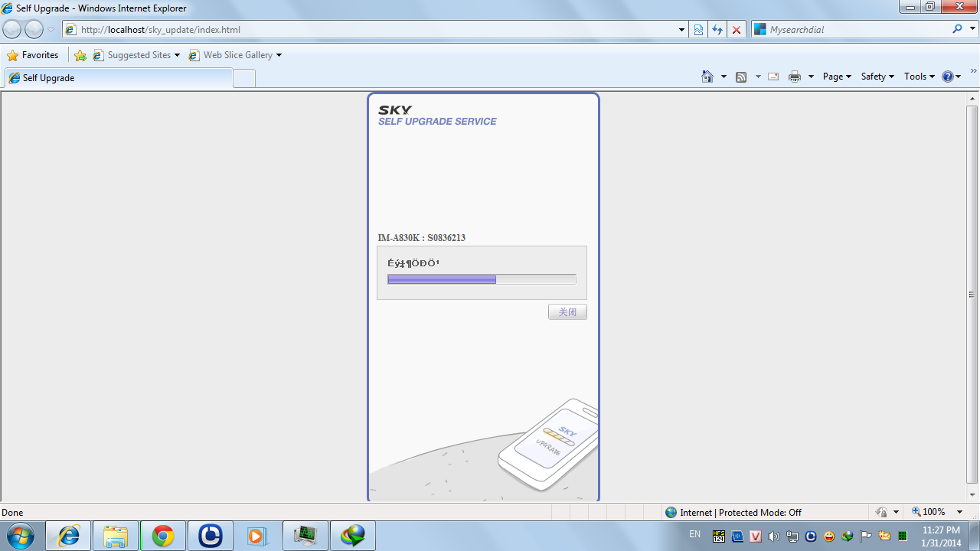This screenshot has width=980, height=551.
Task: Click the Print icon in command bar
Action: (795, 77)
